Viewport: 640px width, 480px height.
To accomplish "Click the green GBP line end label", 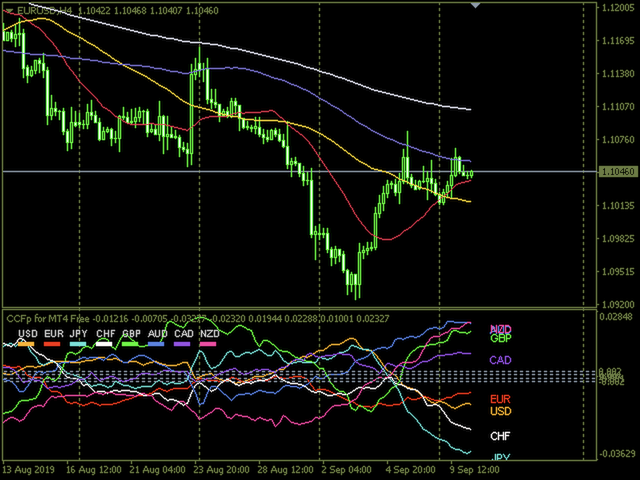I will (x=500, y=338).
